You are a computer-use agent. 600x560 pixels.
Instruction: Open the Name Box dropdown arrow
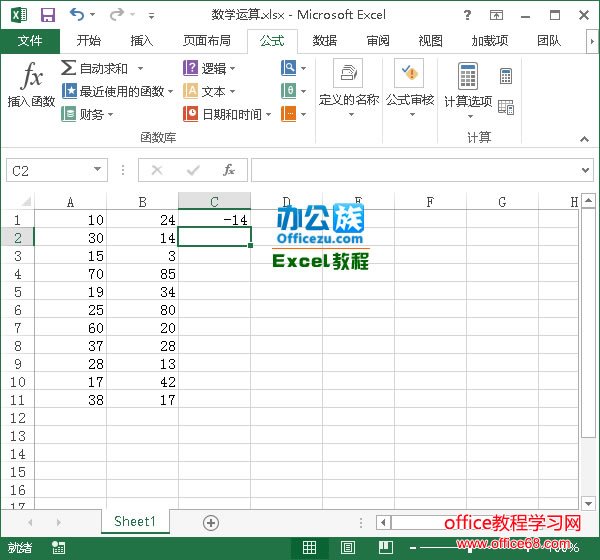pos(98,169)
